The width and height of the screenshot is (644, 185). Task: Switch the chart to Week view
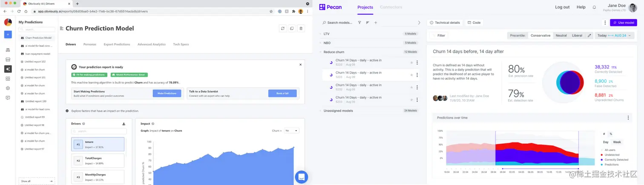(617, 142)
